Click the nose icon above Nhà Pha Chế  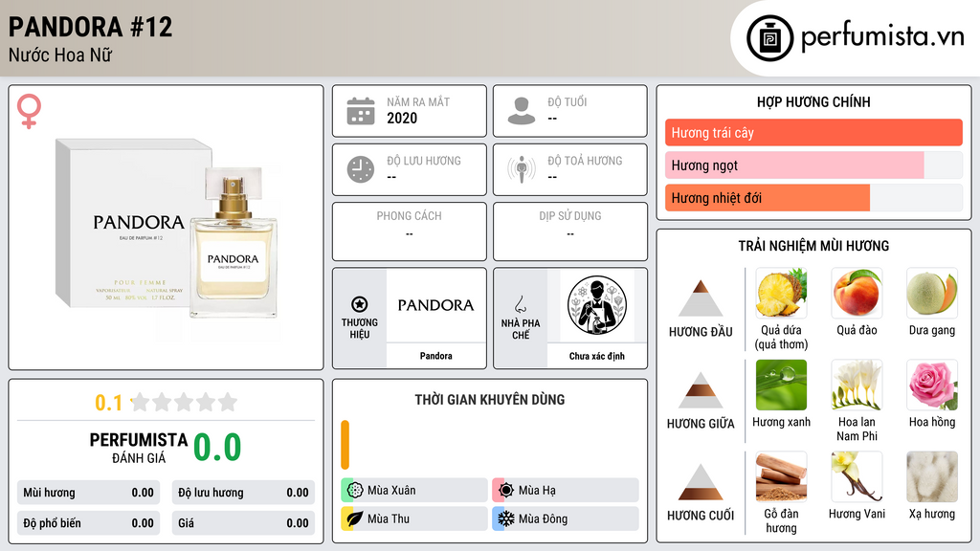tap(520, 304)
